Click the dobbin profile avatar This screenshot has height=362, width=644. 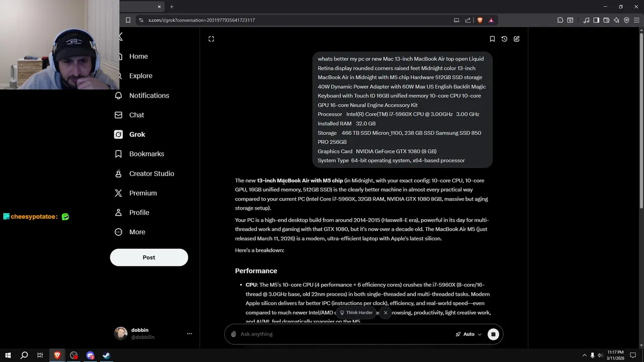(x=121, y=333)
